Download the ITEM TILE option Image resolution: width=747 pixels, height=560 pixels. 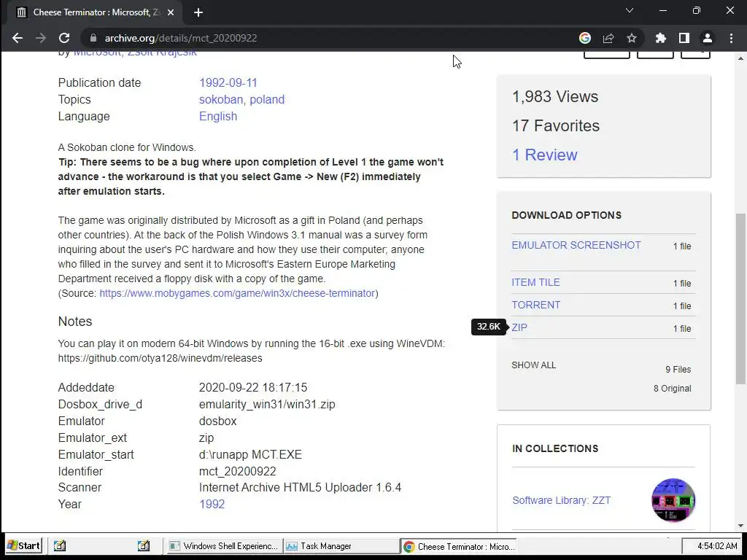535,282
